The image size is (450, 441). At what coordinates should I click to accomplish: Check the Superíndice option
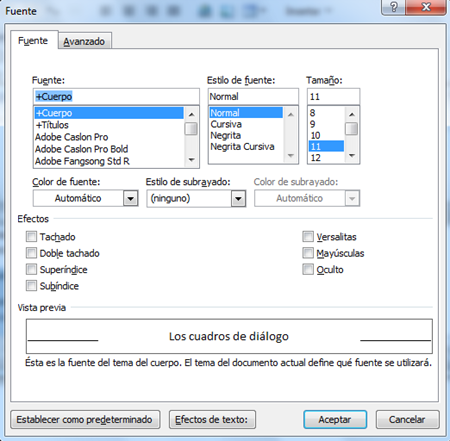(31, 269)
